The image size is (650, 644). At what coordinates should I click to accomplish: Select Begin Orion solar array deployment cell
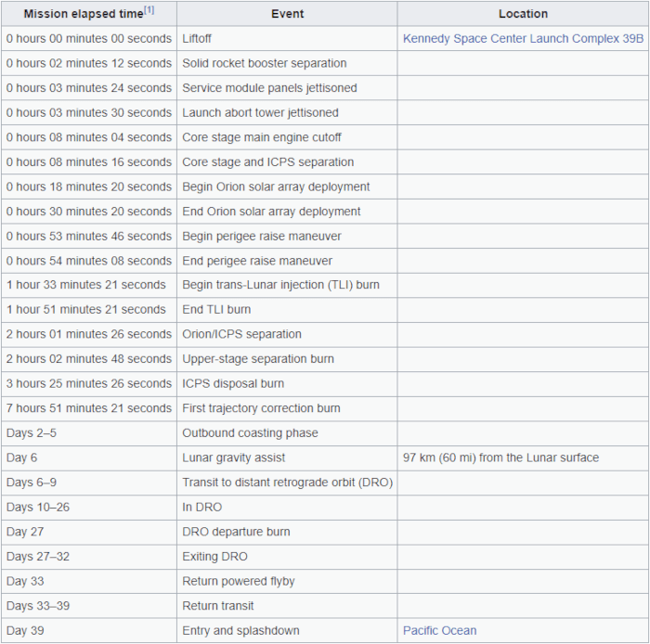tap(276, 187)
